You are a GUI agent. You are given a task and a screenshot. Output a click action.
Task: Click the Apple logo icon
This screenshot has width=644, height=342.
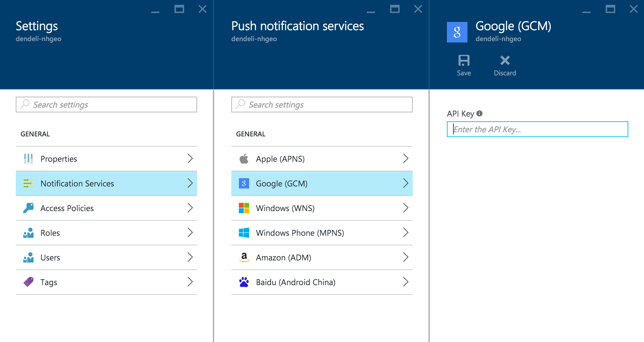click(x=244, y=159)
